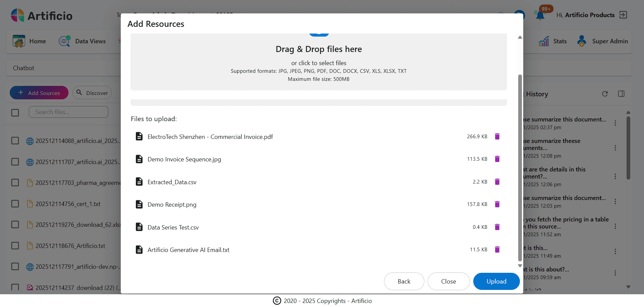Go to the Home navigation item
Viewport: 644px width, 307px height.
[x=30, y=41]
